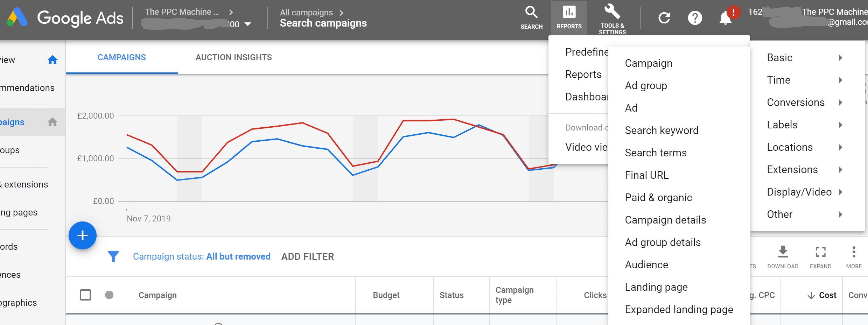Expand the table to full screen
The height and width of the screenshot is (325, 868).
click(820, 252)
